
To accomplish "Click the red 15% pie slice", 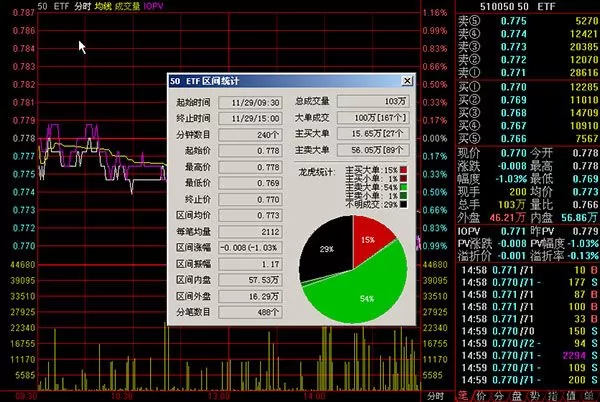I will 368,239.
